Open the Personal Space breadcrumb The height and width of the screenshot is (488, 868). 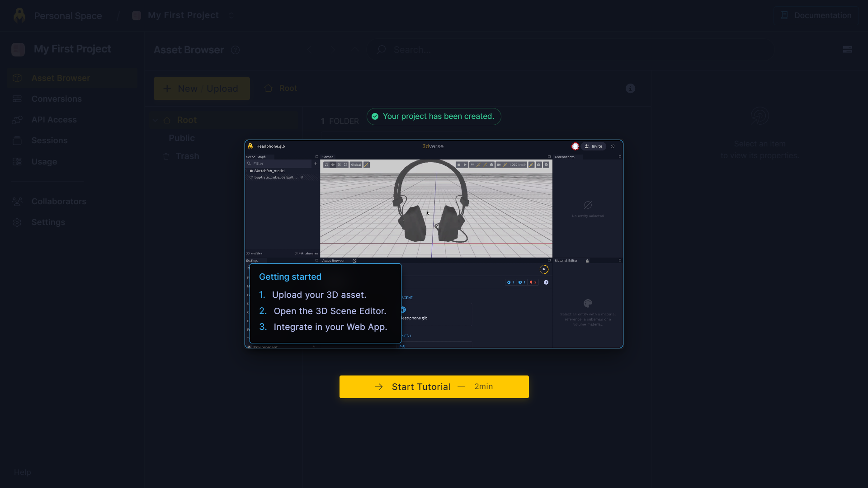coord(68,16)
